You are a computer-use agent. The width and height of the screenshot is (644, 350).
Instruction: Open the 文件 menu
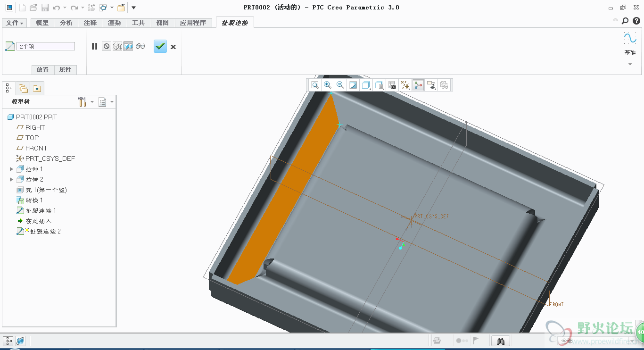15,23
